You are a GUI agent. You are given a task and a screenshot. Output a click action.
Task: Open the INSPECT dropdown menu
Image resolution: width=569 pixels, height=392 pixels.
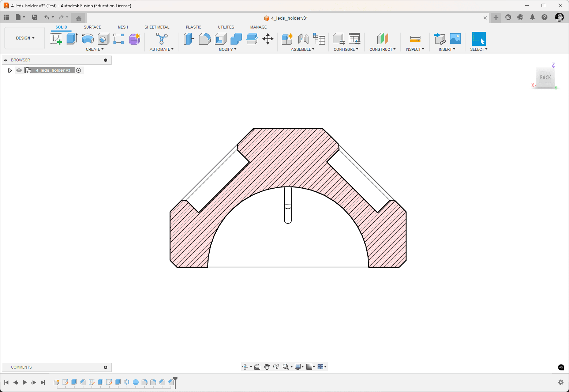pos(415,49)
